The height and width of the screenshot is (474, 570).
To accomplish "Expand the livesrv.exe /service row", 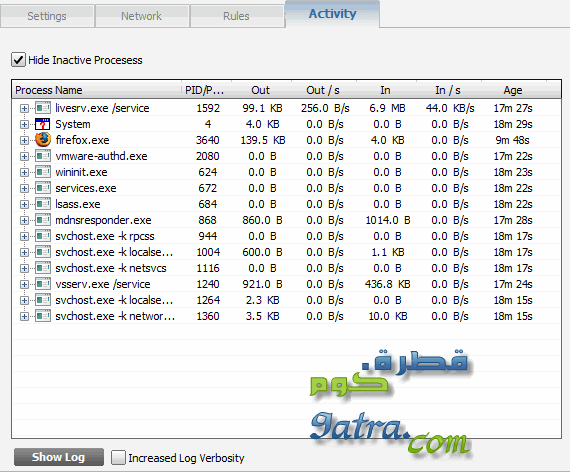I will (x=24, y=108).
